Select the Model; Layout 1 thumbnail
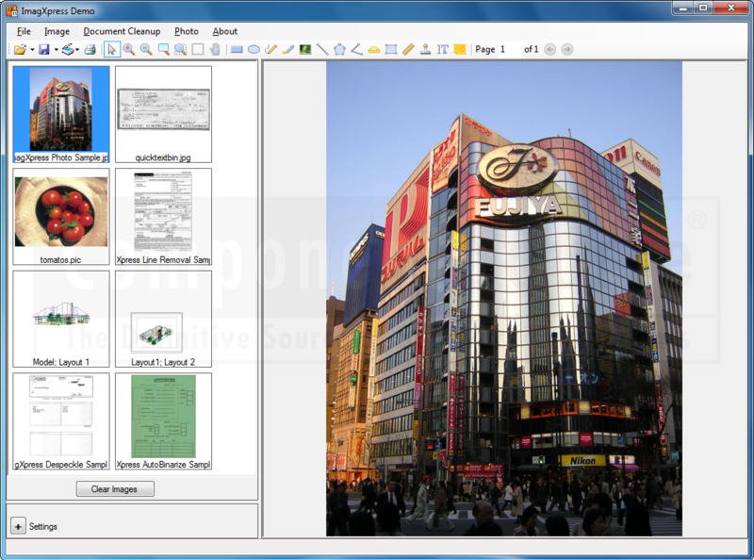 click(x=61, y=319)
